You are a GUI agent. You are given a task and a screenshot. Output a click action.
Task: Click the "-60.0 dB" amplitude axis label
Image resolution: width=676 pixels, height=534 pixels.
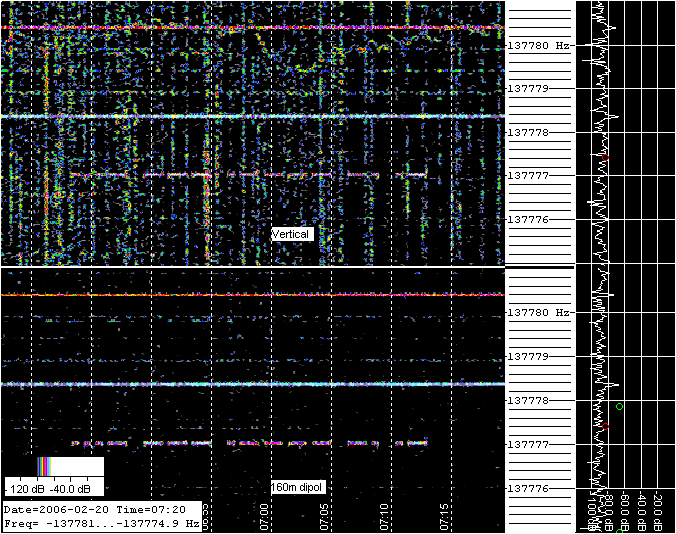click(626, 511)
